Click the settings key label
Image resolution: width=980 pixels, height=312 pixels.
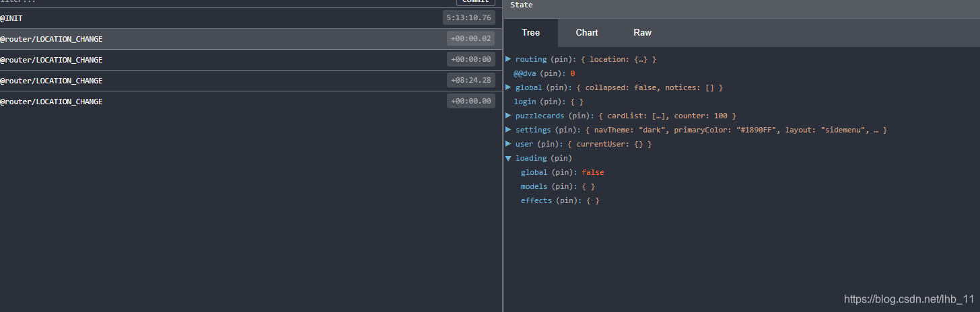click(533, 130)
